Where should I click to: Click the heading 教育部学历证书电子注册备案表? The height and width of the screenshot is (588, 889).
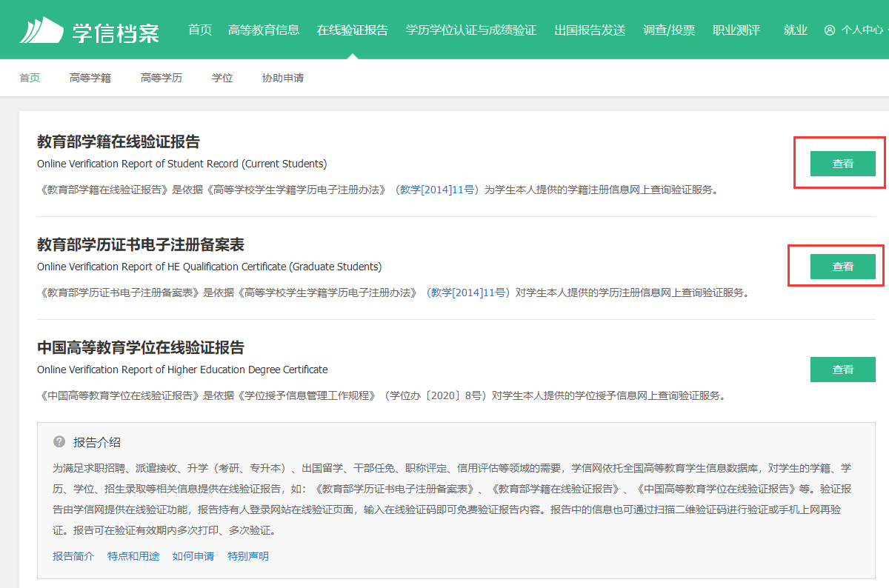(141, 244)
